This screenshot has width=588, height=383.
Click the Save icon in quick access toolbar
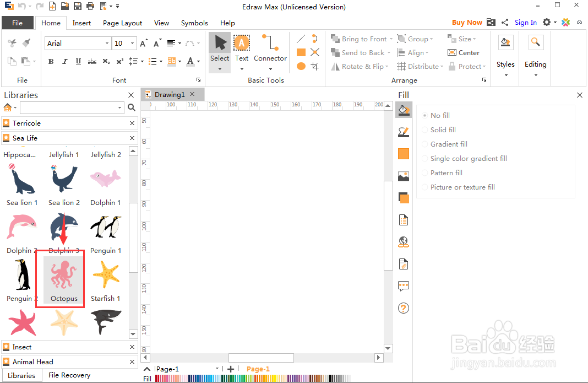(77, 6)
